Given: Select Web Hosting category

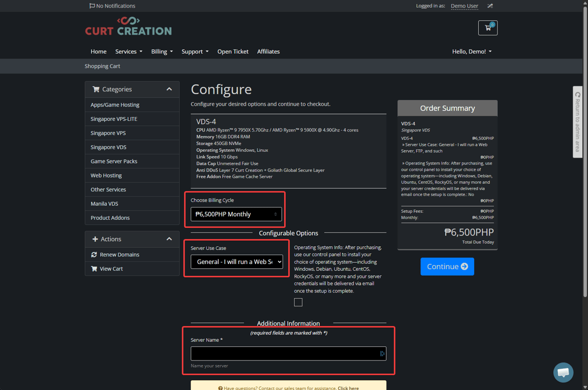Looking at the screenshot, I should [132, 175].
